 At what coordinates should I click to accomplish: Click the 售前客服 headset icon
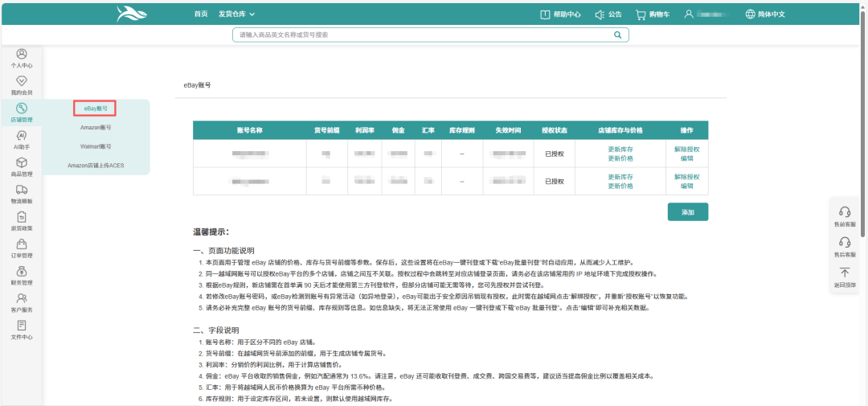[x=845, y=212]
